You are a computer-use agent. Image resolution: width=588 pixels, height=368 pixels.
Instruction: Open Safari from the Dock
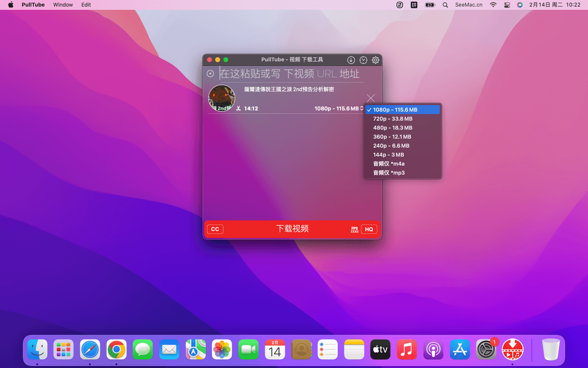90,350
